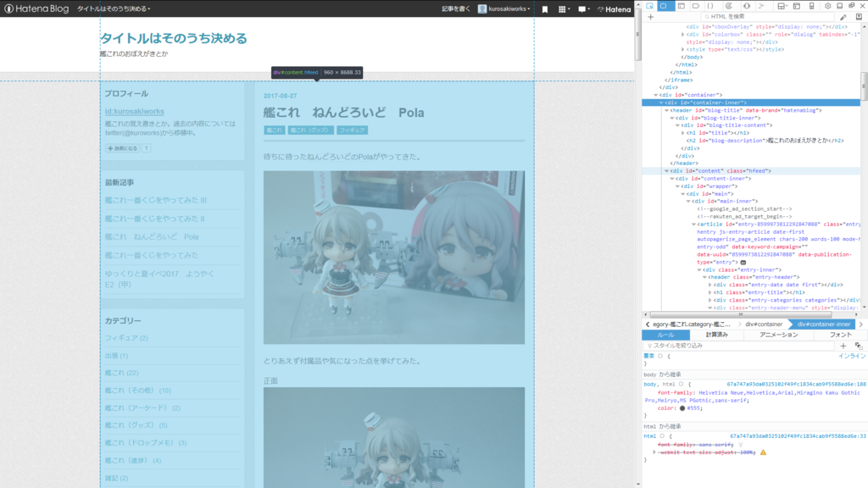Click the フィギュア category tag on the entry
Screen dimensions: 868x488
353,130
